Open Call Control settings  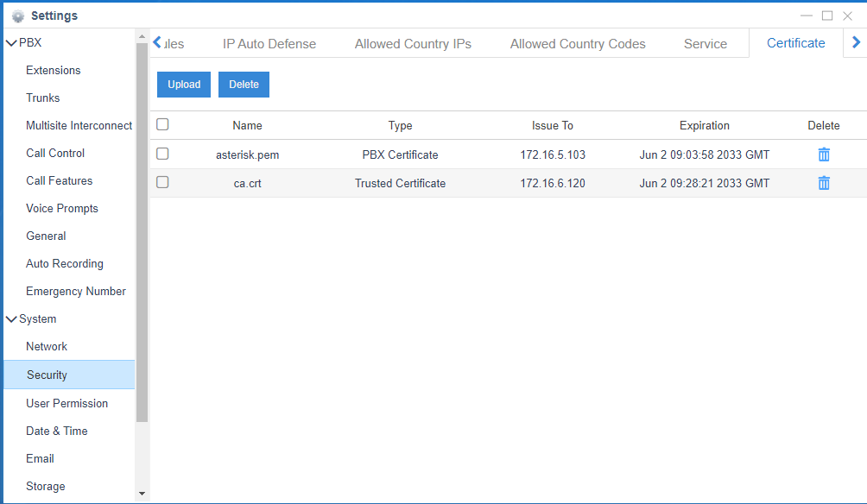[55, 153]
